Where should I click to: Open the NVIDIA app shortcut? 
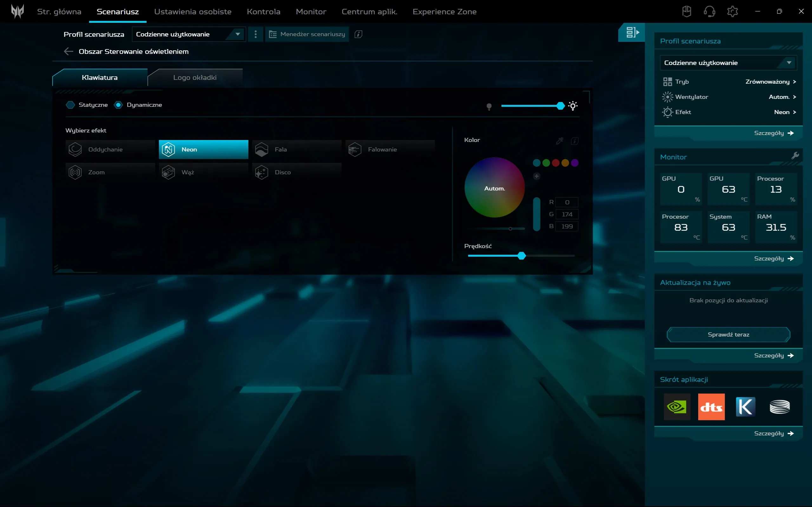677,407
